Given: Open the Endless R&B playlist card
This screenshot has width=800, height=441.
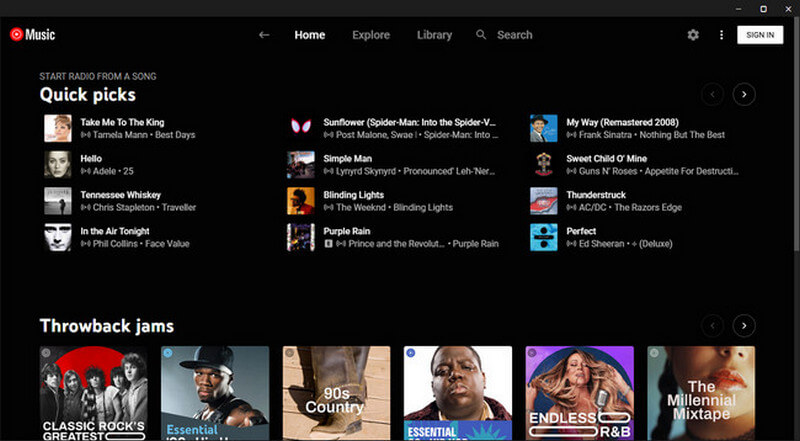Looking at the screenshot, I should 580,393.
